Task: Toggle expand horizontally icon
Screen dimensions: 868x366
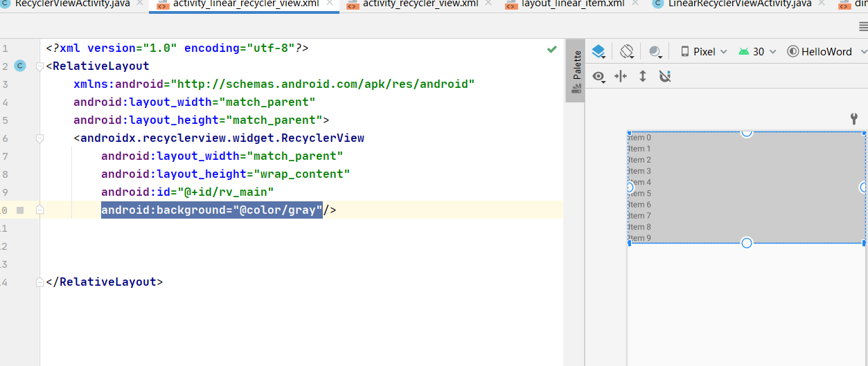Action: pos(621,76)
